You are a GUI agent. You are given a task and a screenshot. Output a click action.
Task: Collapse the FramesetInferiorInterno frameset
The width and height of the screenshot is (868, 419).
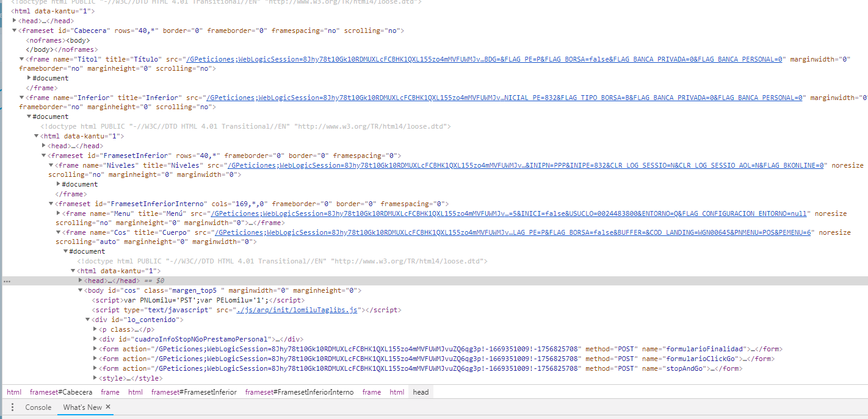(x=51, y=203)
